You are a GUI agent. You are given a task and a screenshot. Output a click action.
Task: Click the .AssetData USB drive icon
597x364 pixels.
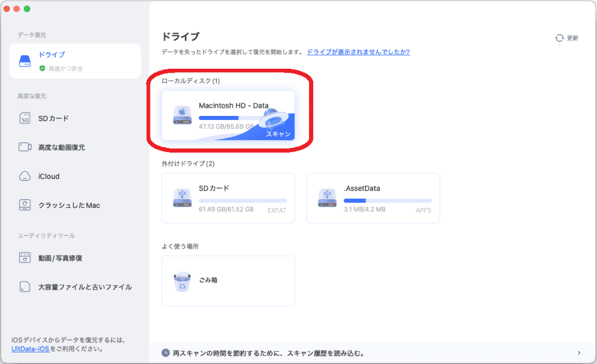pos(327,198)
